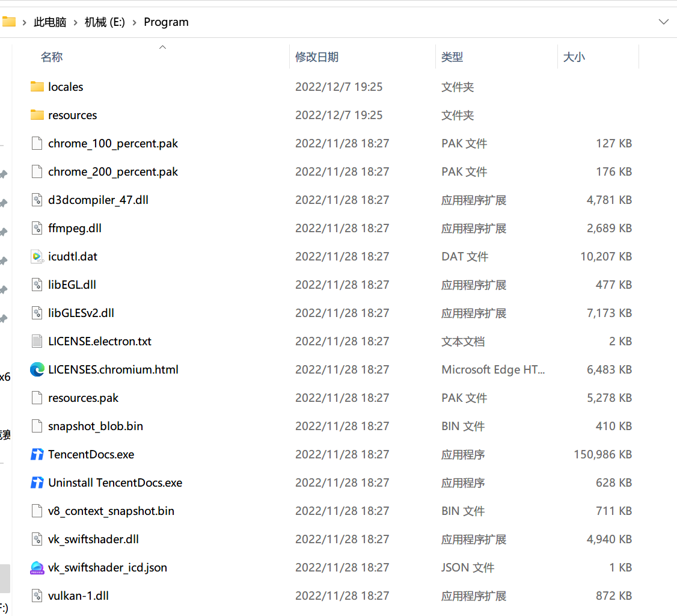This screenshot has height=616, width=677.
Task: Click the snapshot_blob.bin file icon
Action: pyautogui.click(x=37, y=426)
